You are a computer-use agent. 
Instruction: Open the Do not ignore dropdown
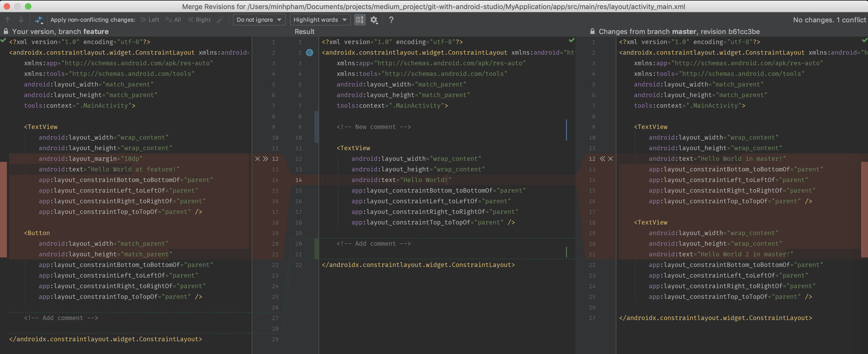click(x=259, y=20)
